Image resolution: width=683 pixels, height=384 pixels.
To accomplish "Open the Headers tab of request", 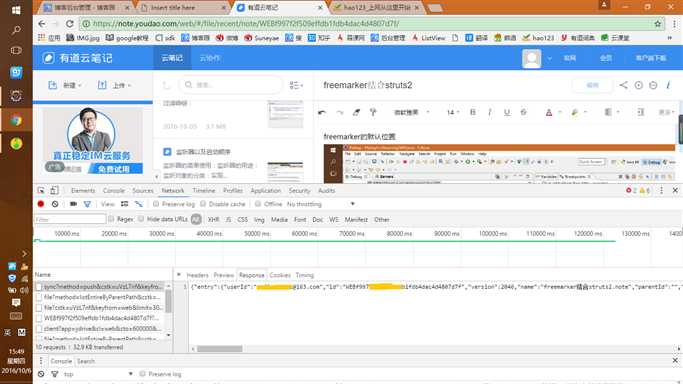I will [x=198, y=275].
